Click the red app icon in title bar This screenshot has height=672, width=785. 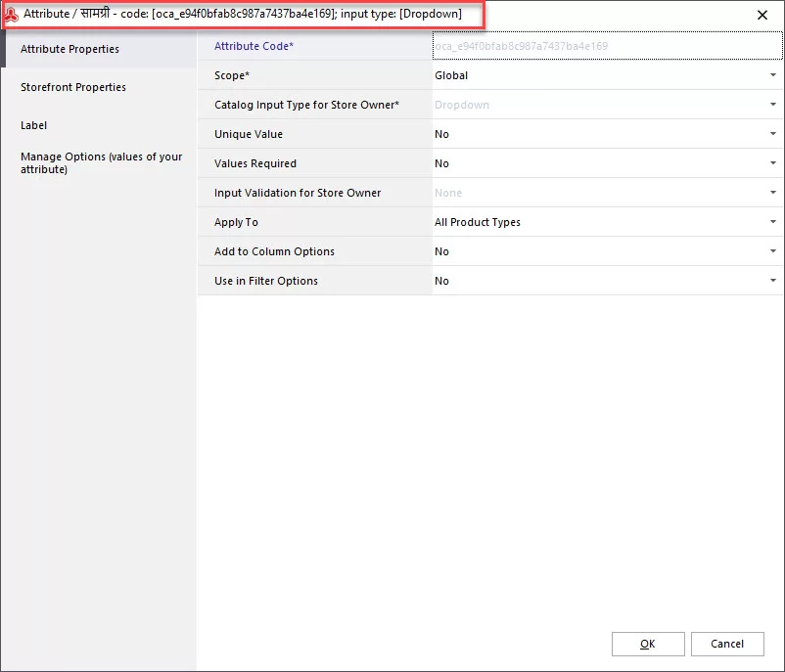11,14
